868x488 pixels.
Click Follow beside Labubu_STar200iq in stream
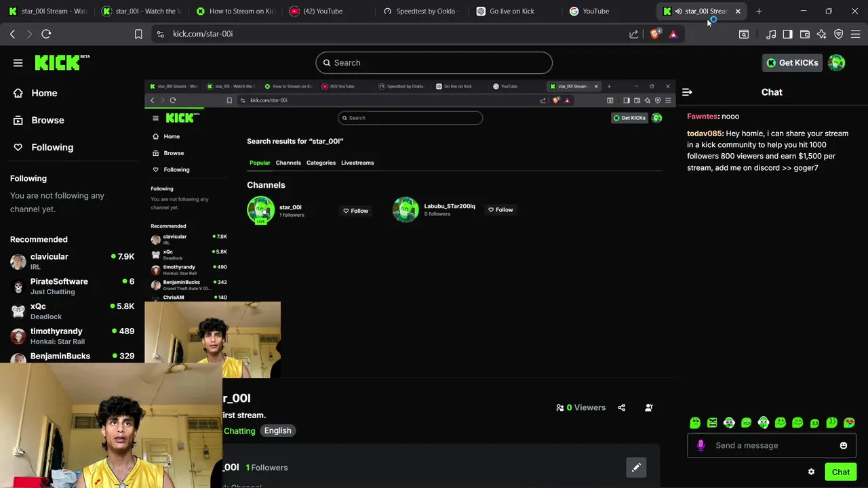coord(500,210)
